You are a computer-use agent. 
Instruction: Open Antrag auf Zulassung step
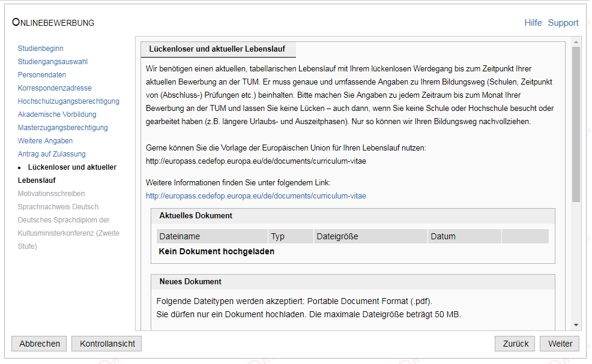tap(52, 154)
